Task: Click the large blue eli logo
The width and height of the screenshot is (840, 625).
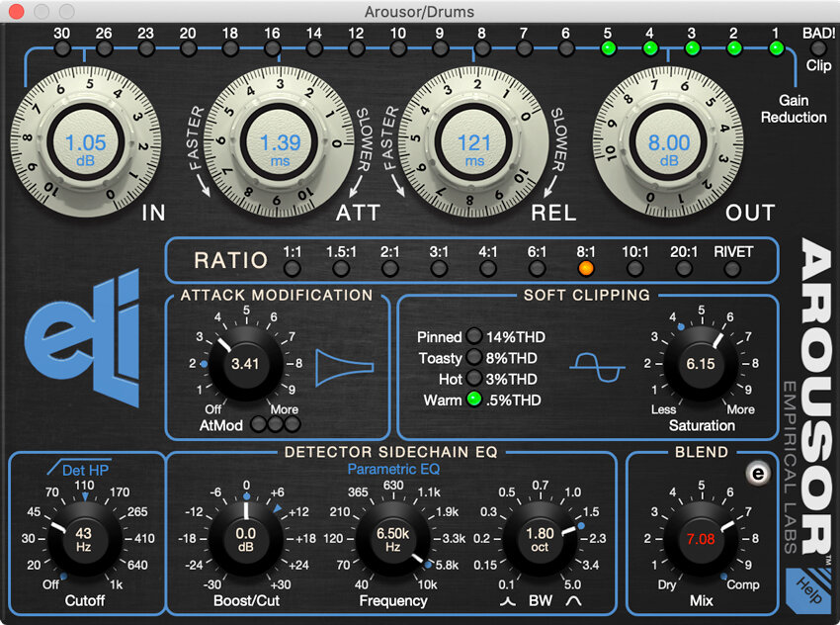Action: point(83,339)
